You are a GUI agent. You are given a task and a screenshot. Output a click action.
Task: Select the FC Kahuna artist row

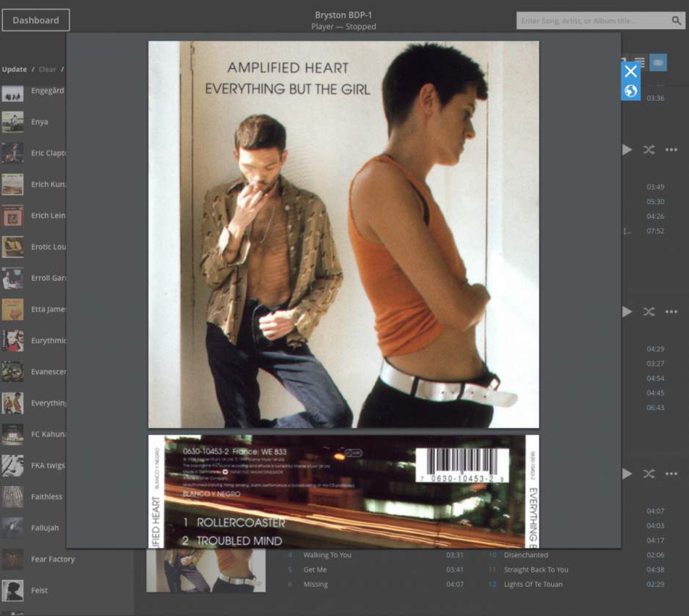(34, 434)
